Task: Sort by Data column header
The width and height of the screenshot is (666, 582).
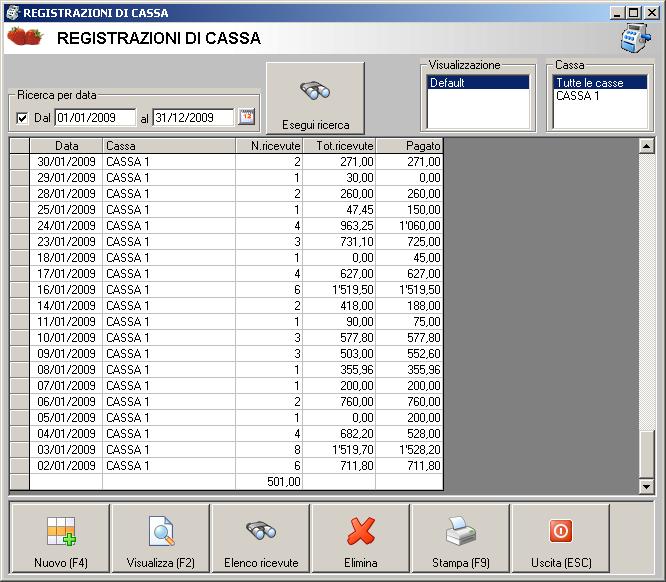Action: [x=66, y=146]
